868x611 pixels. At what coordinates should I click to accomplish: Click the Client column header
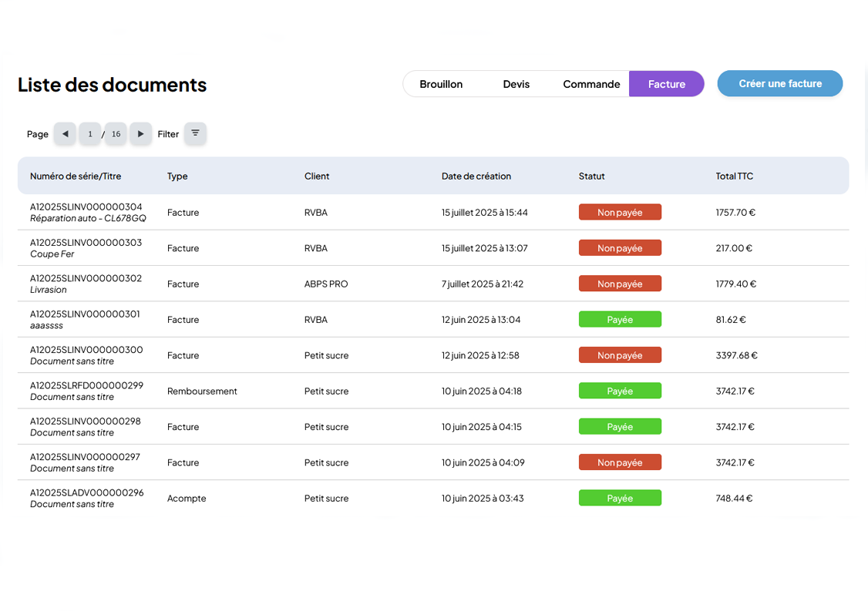pos(316,176)
